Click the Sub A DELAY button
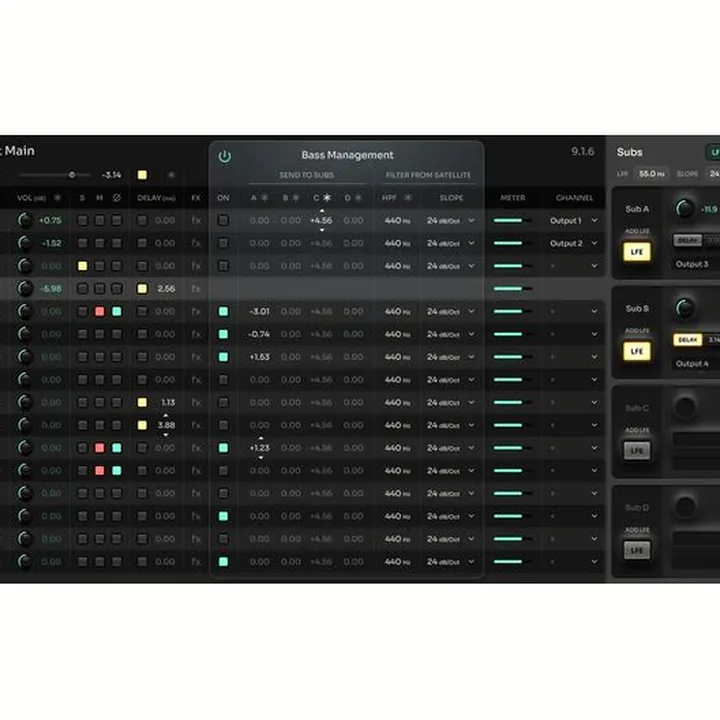720x720 pixels. 687,240
